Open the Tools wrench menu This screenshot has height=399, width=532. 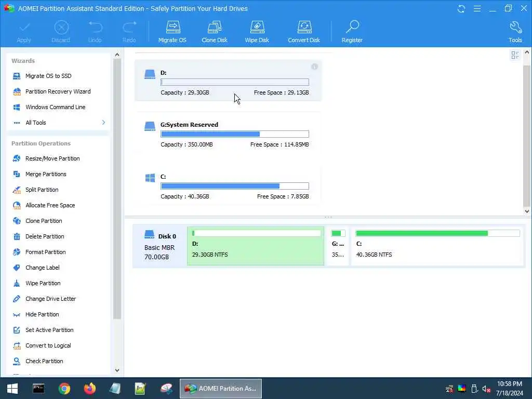tap(515, 32)
